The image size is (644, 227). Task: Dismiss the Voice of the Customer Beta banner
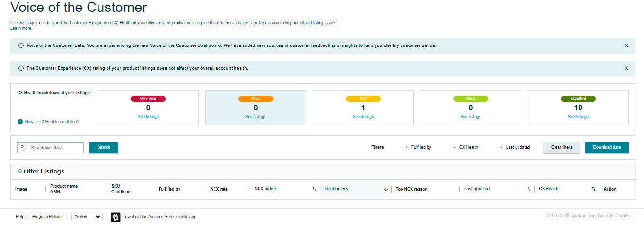[626, 45]
